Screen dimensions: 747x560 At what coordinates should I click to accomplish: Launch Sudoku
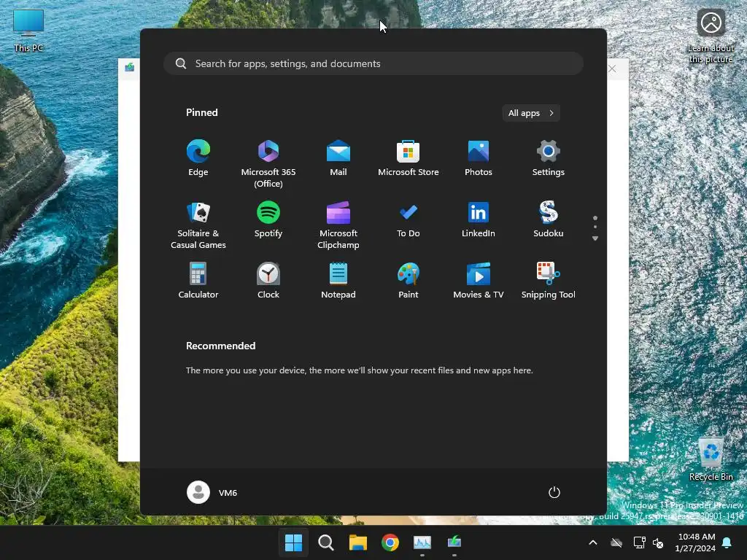pyautogui.click(x=549, y=220)
